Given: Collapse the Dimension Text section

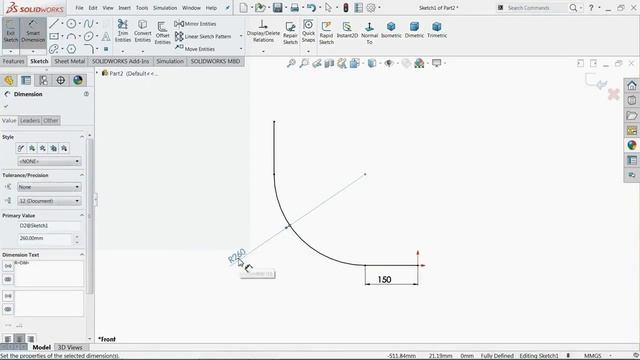Looking at the screenshot, I should 82,254.
